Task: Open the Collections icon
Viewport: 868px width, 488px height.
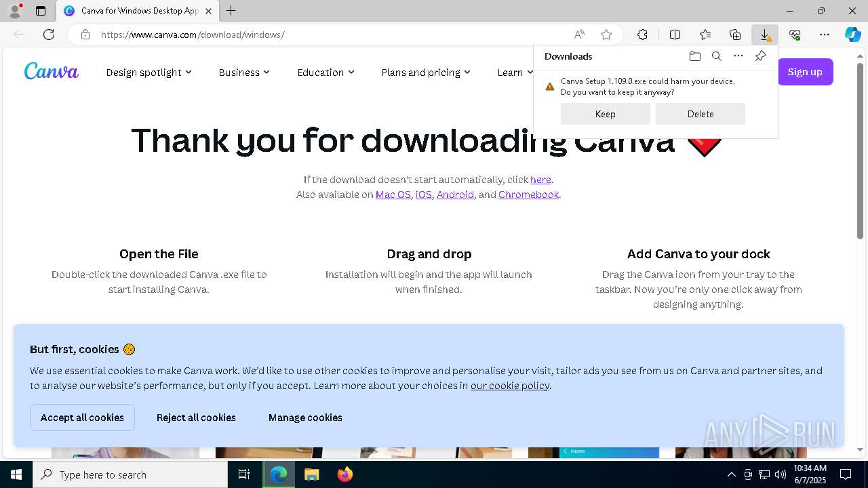Action: click(x=735, y=35)
